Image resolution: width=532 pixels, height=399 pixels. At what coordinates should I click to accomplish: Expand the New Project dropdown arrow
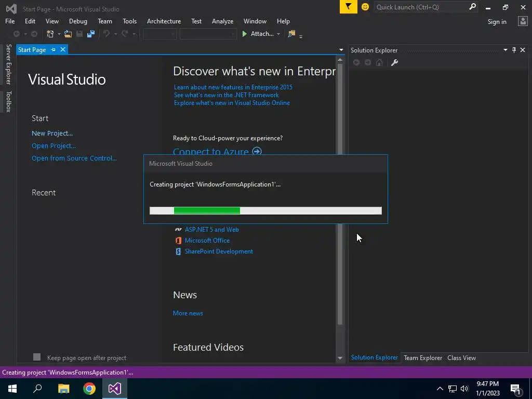coord(59,34)
